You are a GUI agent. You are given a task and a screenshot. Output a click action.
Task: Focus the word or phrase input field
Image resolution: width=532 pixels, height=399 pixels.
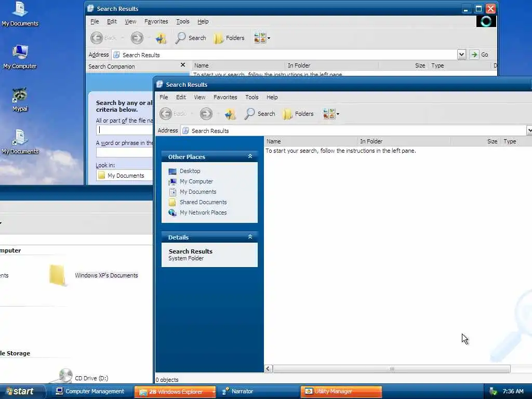(125, 152)
